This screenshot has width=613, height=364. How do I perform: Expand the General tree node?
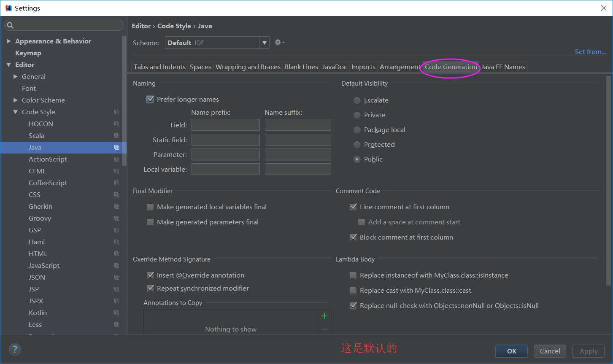16,76
